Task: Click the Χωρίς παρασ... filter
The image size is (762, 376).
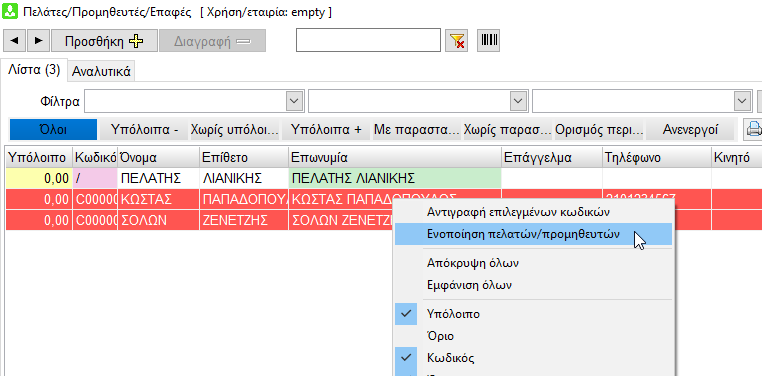Action: 508,130
